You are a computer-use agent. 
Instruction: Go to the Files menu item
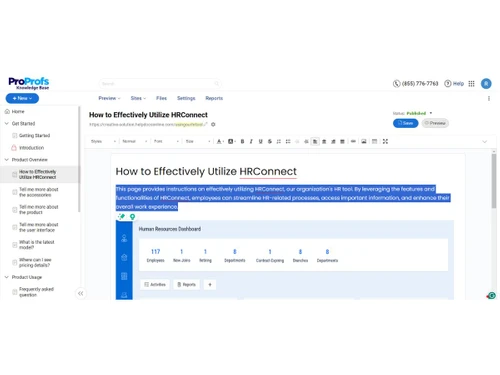point(161,98)
